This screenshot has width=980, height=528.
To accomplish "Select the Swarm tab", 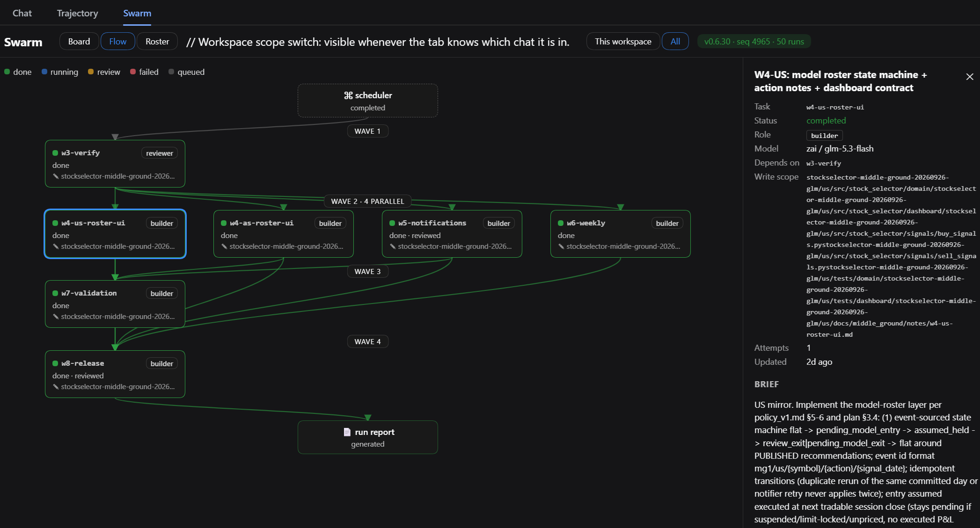I will click(137, 13).
